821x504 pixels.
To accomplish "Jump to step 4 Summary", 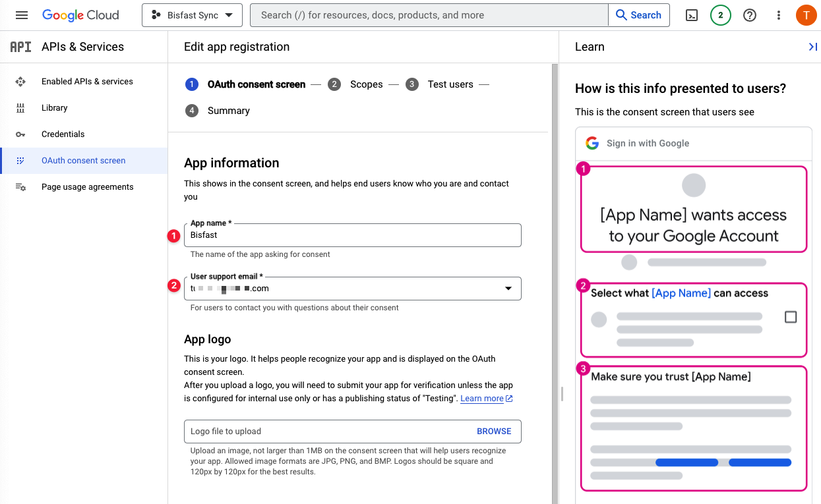I will [218, 111].
